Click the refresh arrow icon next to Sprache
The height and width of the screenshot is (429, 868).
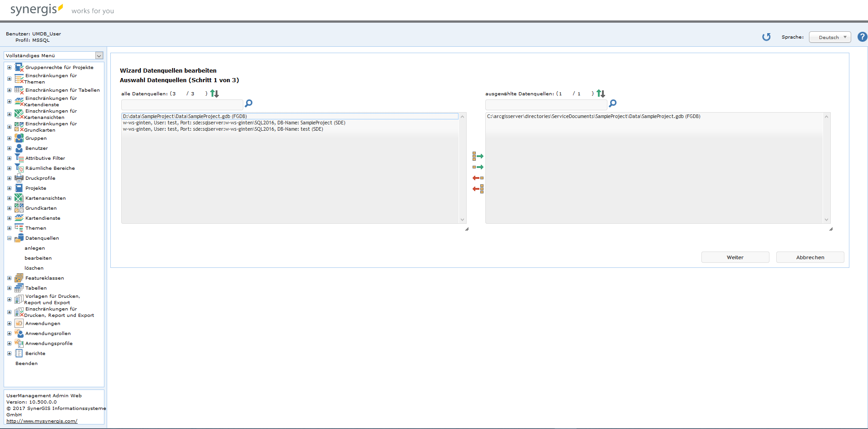click(x=766, y=37)
